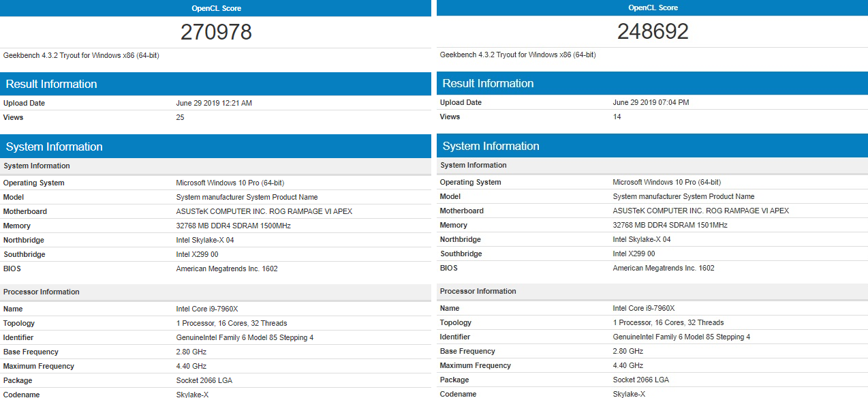
Task: Click Package label in 270978 result
Action: (18, 380)
